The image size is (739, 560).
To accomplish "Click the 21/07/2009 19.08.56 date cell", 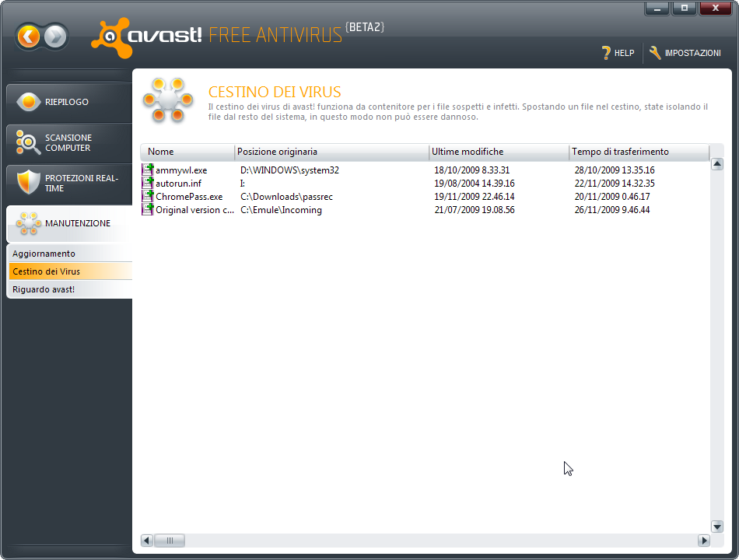I will coord(475,210).
